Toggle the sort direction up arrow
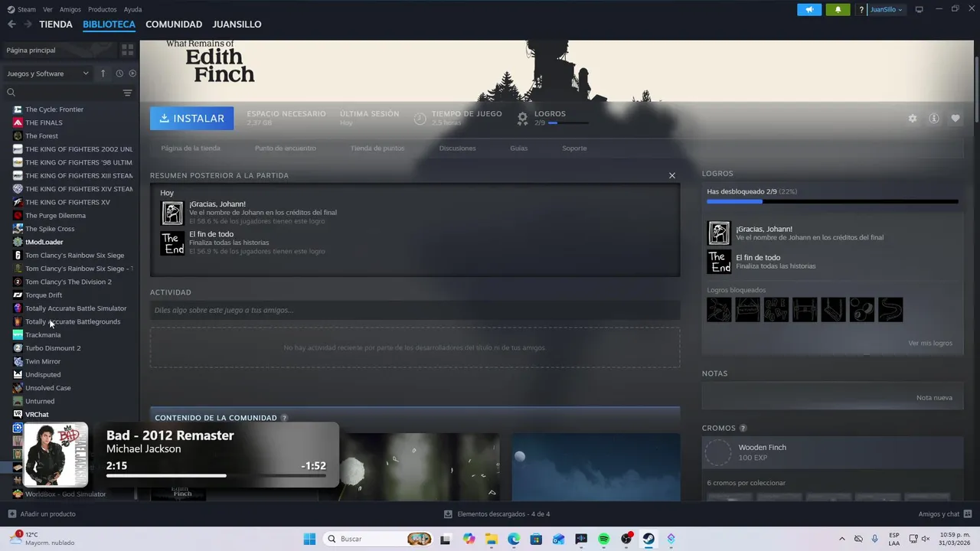This screenshot has width=980, height=551. point(103,73)
